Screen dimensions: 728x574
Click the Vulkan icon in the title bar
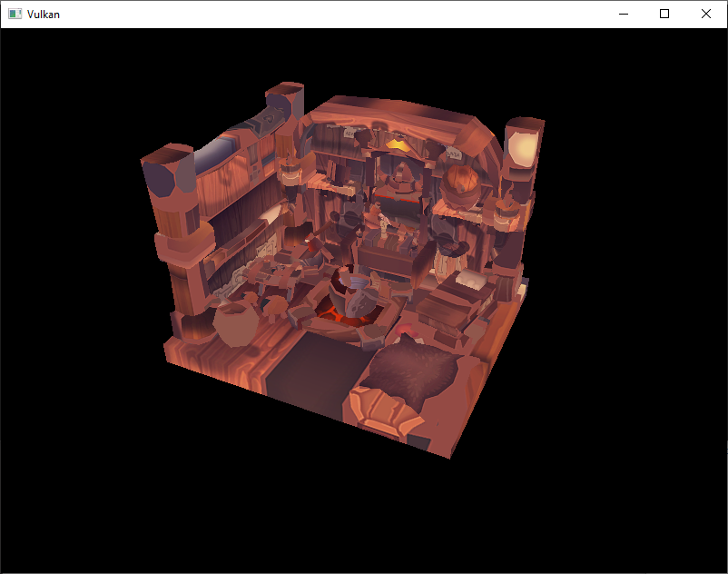(x=16, y=14)
